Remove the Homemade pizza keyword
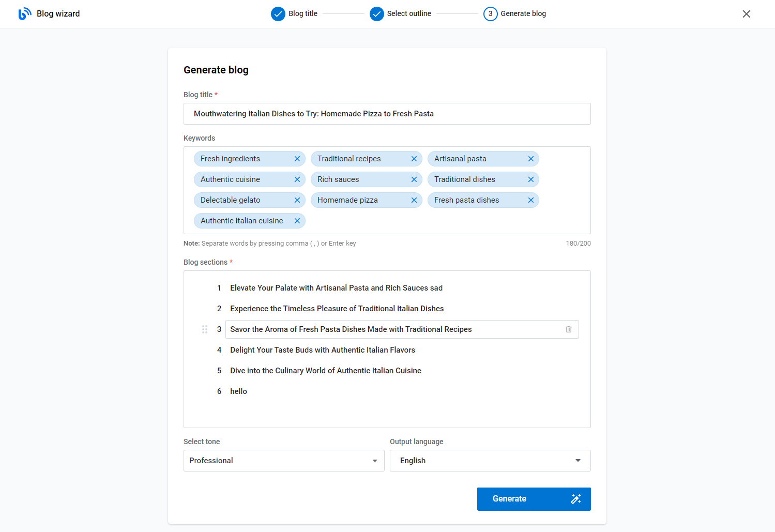The height and width of the screenshot is (532, 775). click(414, 200)
